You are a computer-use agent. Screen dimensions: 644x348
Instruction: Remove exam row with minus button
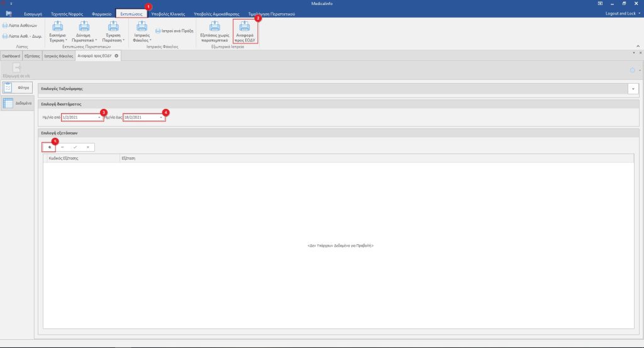coord(62,147)
